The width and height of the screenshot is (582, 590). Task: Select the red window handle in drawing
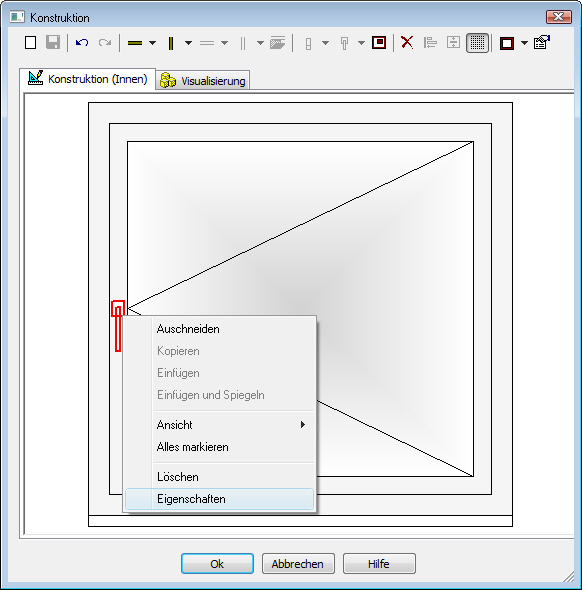pyautogui.click(x=118, y=326)
